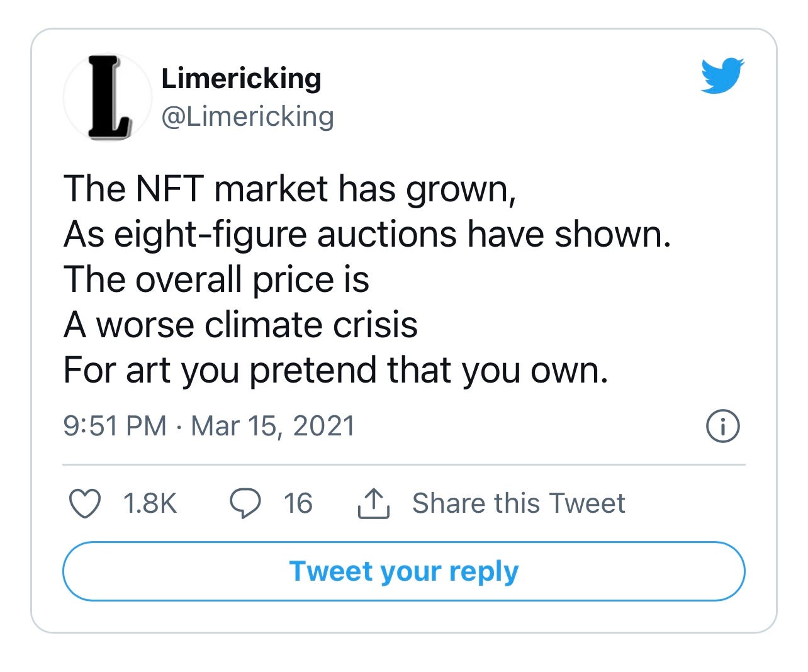This screenshot has height=672, width=808.
Task: Click the text 'The overall price is'
Action: click(216, 280)
